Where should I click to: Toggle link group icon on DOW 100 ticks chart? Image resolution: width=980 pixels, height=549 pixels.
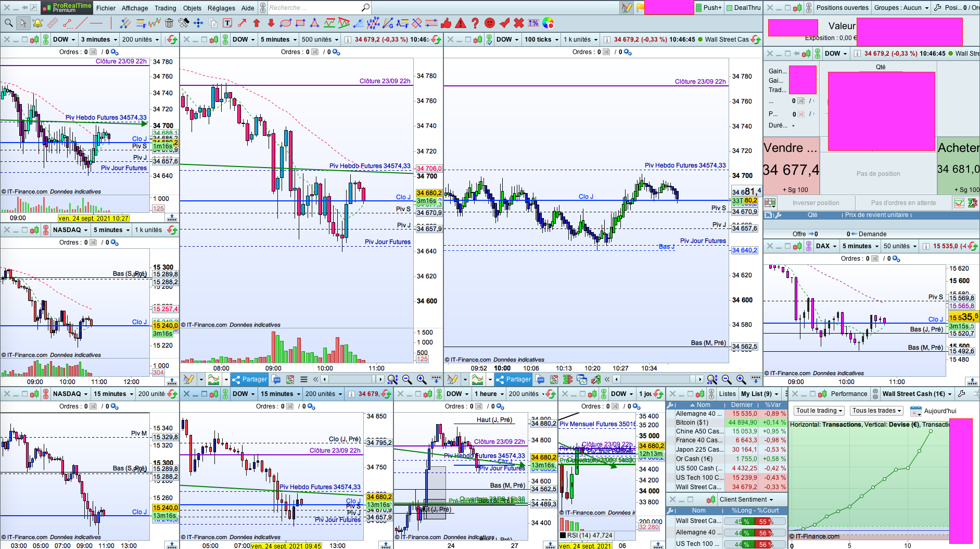click(x=489, y=40)
